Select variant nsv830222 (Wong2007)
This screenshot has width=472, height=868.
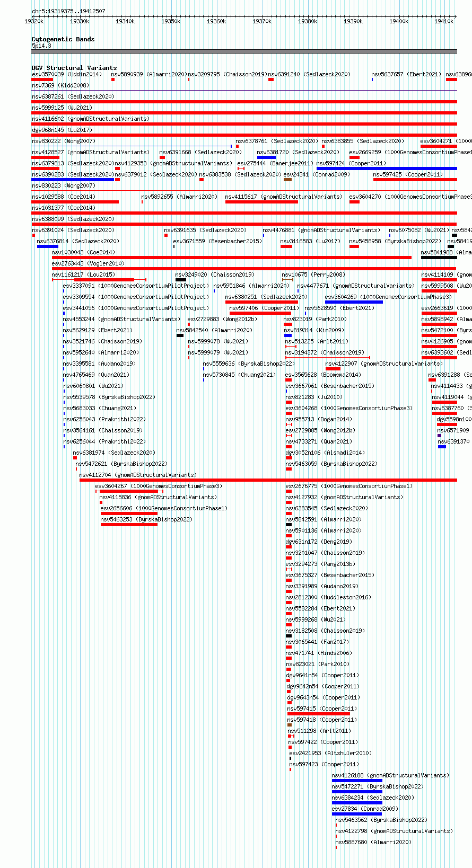(x=64, y=141)
